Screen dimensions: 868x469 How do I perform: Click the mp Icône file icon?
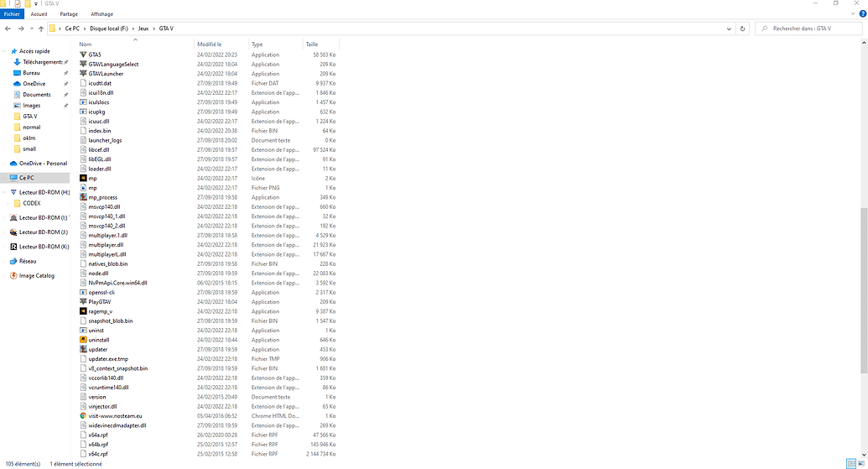[83, 179]
